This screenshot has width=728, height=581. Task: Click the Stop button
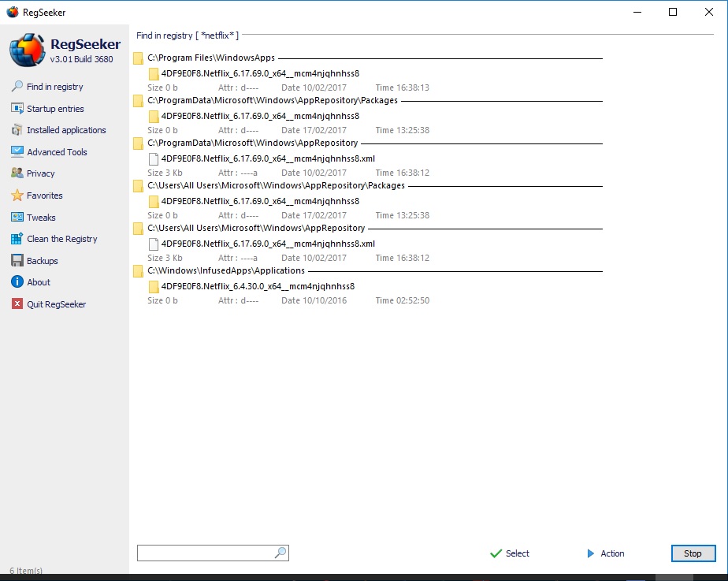tap(693, 553)
